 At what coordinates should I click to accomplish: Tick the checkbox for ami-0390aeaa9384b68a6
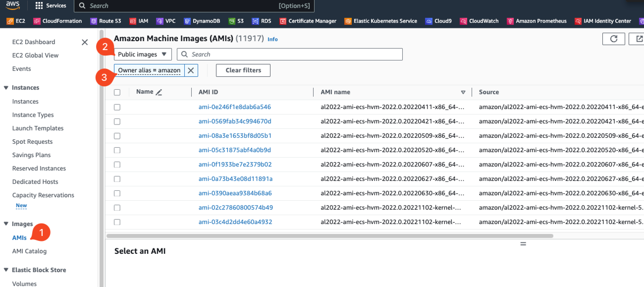(117, 193)
